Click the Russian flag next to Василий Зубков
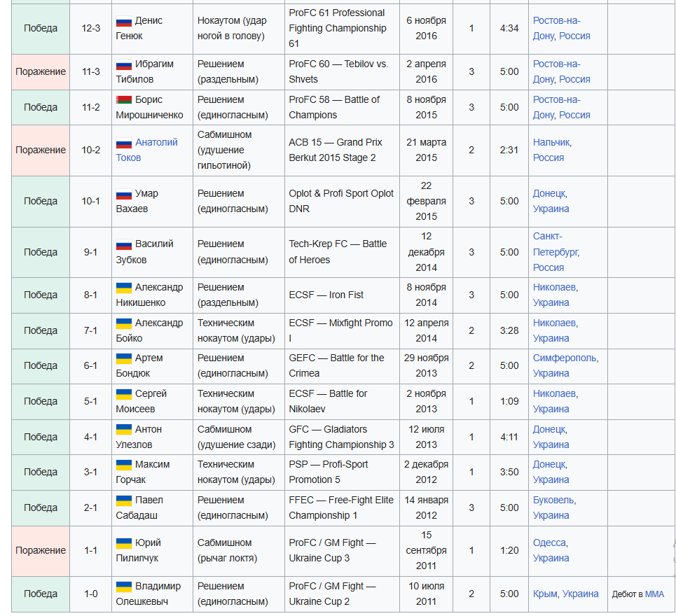The height and width of the screenshot is (616, 676). click(x=124, y=244)
